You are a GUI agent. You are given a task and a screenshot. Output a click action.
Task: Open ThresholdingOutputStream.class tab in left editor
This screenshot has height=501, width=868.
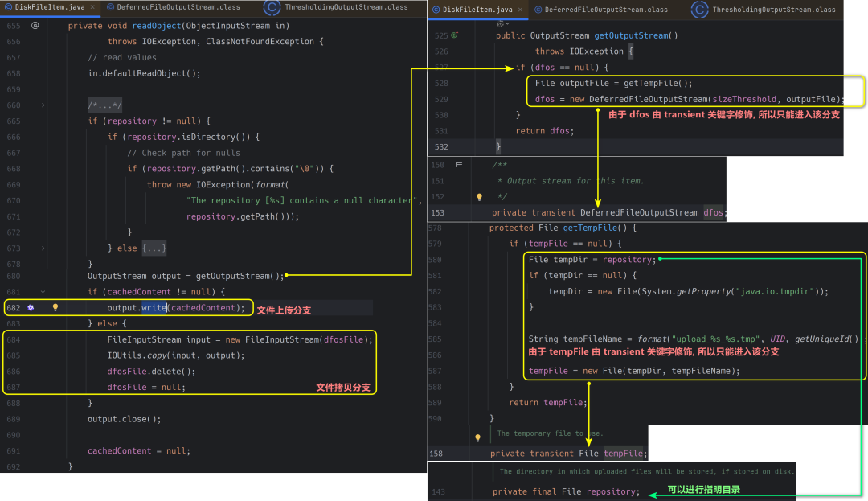coord(346,8)
